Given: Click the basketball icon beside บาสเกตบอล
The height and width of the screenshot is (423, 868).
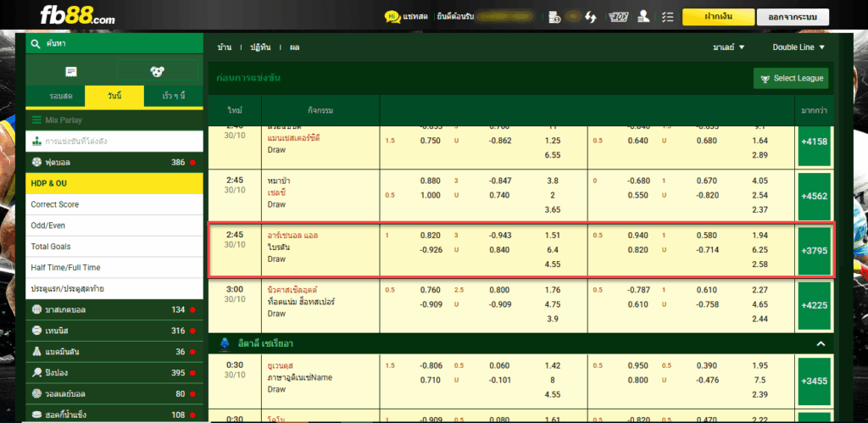Looking at the screenshot, I should point(37,309).
